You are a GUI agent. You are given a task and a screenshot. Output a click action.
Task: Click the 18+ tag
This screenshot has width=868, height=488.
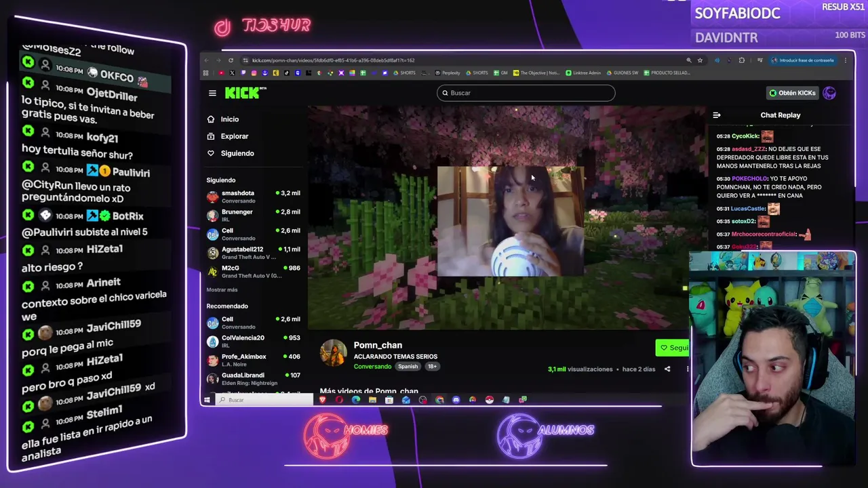click(432, 367)
